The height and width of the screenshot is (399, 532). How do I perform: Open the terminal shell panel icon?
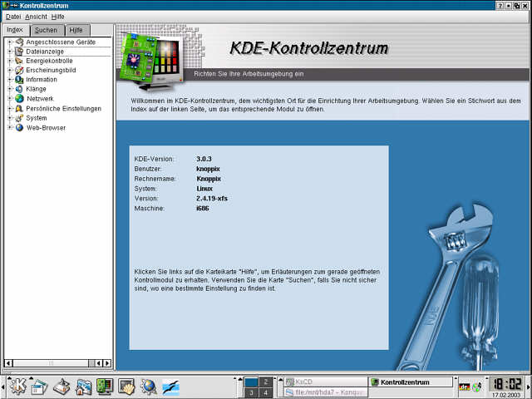[x=126, y=387]
